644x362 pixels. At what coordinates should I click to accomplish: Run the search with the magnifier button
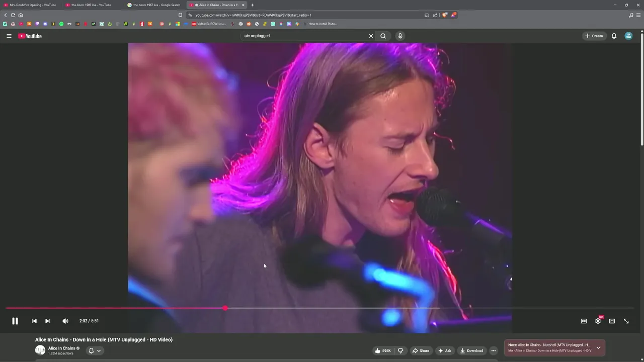tap(383, 36)
